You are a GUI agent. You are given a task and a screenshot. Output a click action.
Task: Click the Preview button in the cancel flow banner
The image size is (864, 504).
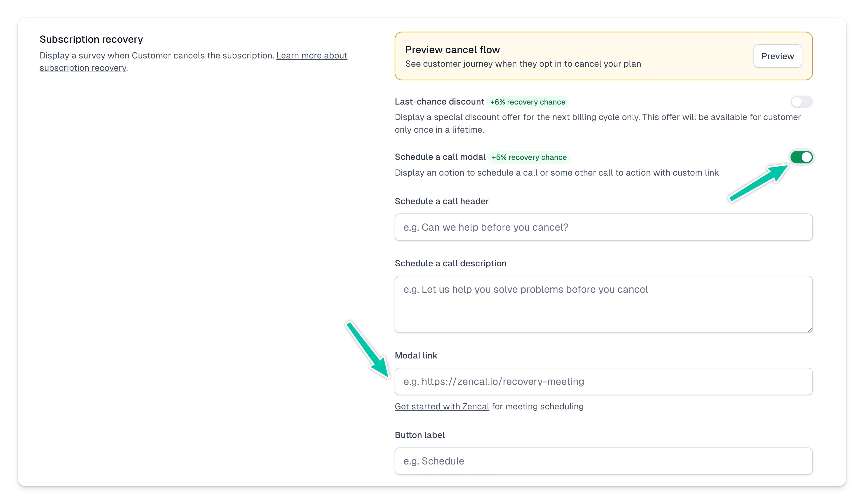(777, 56)
